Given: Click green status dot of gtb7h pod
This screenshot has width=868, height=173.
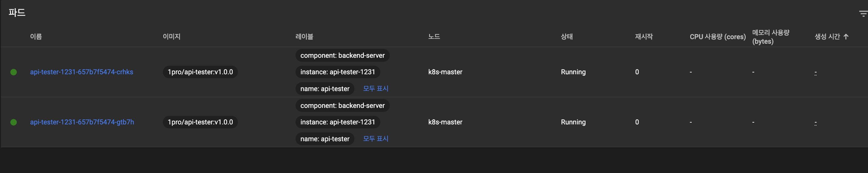Looking at the screenshot, I should pos(13,122).
